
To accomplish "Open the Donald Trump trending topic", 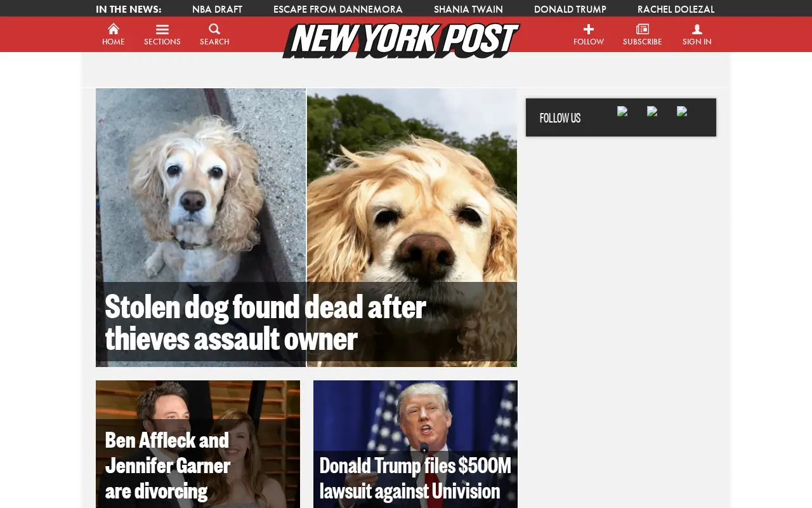I will coord(570,9).
